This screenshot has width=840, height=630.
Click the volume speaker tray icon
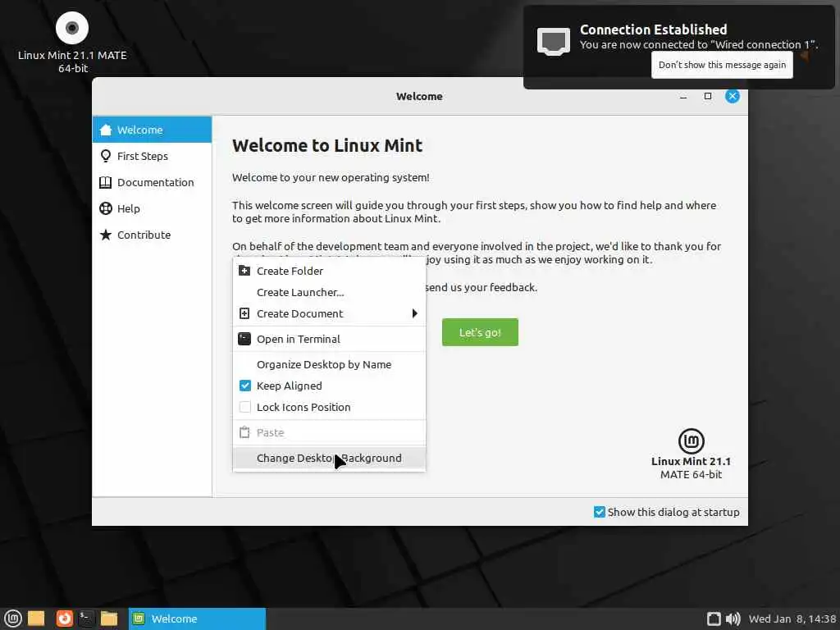click(733, 619)
